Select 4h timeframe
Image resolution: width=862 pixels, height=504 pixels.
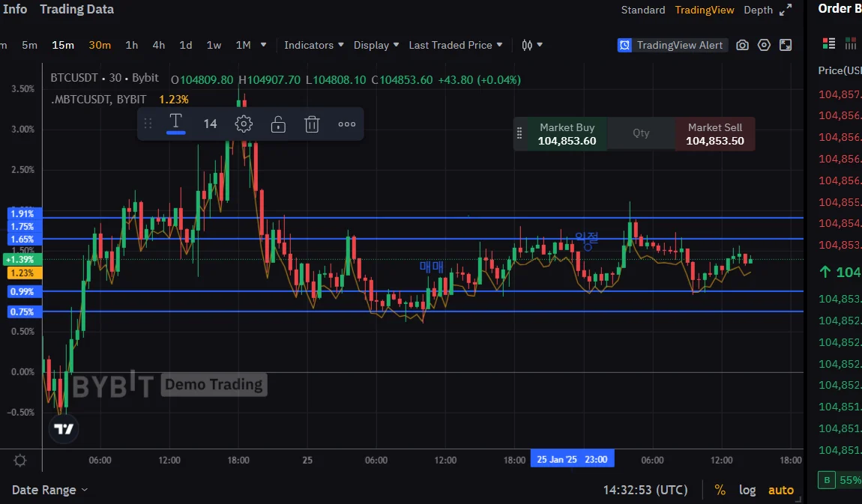tap(158, 45)
